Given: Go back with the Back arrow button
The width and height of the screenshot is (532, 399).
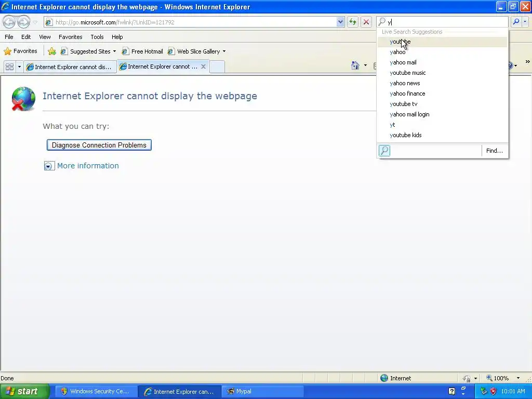Looking at the screenshot, I should [9, 22].
